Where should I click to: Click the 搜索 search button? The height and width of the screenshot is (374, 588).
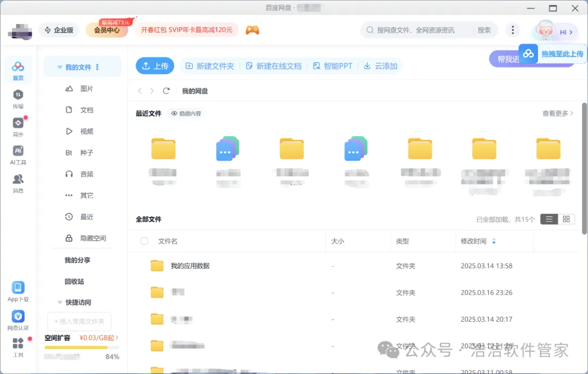pyautogui.click(x=484, y=30)
